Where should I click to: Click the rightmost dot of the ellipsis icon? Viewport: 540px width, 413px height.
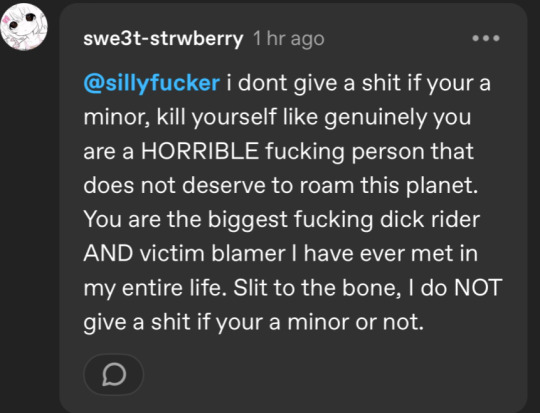[496, 38]
